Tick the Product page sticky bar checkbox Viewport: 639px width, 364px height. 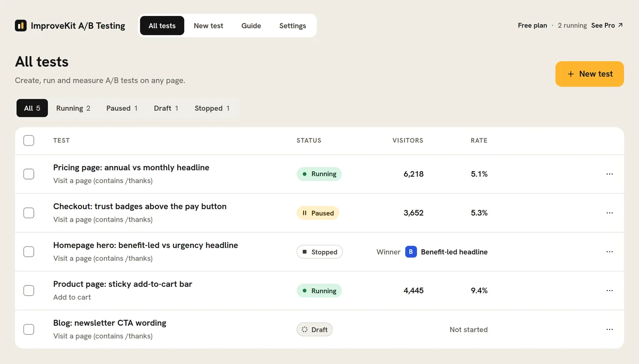click(29, 291)
